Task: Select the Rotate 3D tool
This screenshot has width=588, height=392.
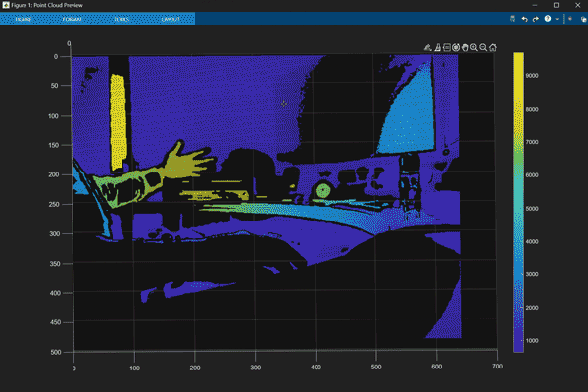Action: point(456,47)
